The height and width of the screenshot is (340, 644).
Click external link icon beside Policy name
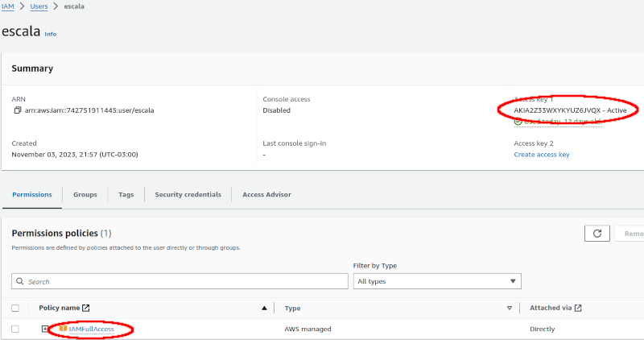[86, 308]
